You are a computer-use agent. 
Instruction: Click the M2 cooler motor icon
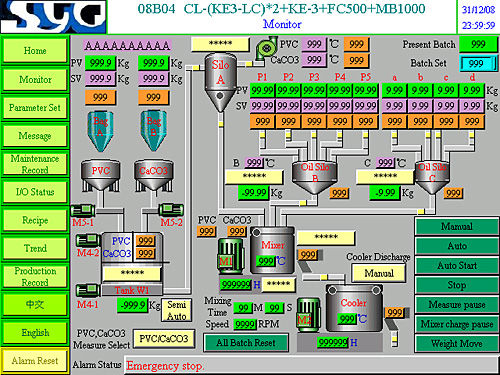(x=308, y=314)
